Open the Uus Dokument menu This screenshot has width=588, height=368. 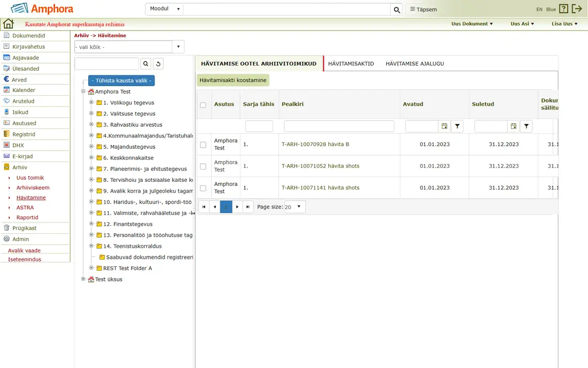472,24
